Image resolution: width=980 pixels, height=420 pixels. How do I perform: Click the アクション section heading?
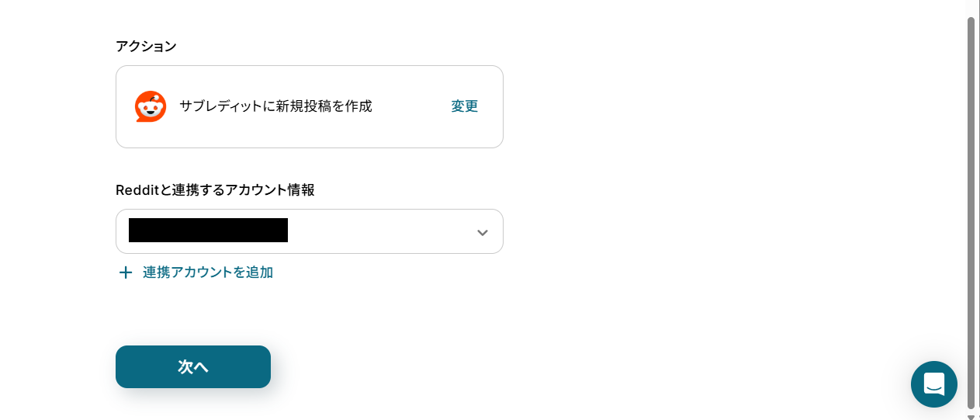click(146, 47)
